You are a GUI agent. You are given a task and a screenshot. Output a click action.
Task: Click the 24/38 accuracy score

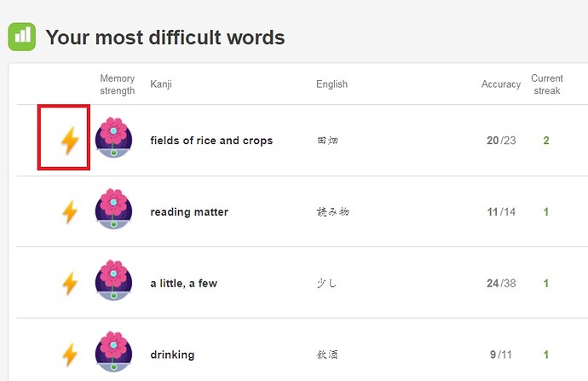(x=501, y=283)
